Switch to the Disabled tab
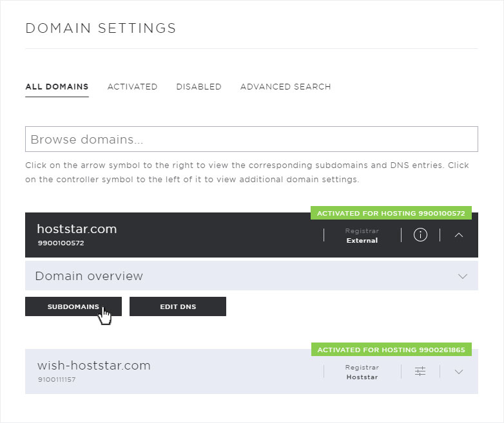Viewport: 504px width, 423px height. [199, 87]
